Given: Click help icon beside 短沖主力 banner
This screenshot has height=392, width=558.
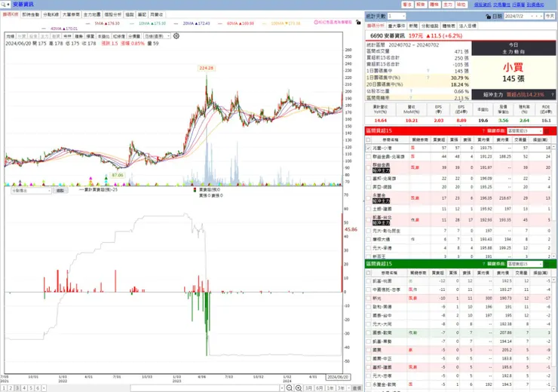Looking at the screenshot, I should tap(552, 95).
